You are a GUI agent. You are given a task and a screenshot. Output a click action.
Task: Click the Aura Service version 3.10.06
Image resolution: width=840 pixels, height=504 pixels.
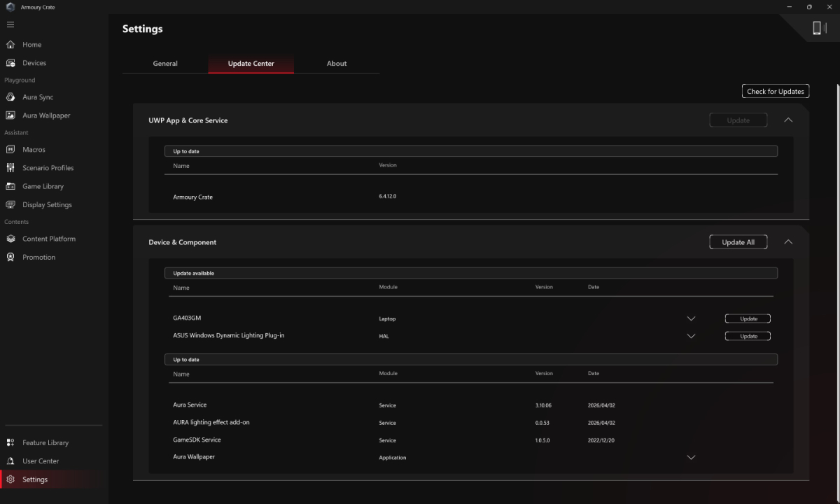pos(543,405)
